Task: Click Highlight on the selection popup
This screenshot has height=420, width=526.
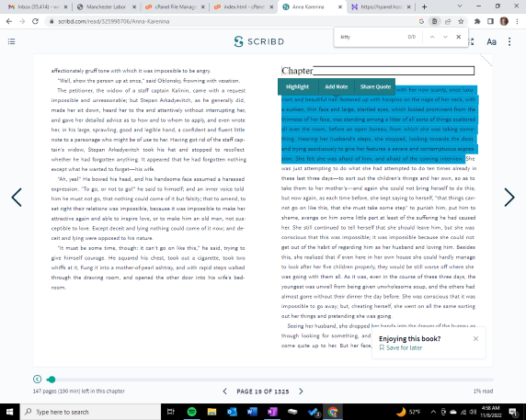Action: click(x=298, y=86)
